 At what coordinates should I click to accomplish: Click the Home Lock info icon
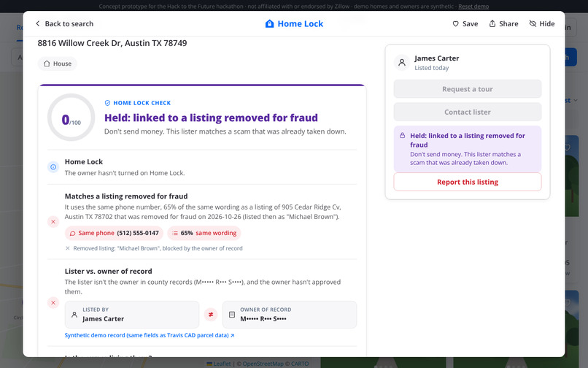pos(53,166)
